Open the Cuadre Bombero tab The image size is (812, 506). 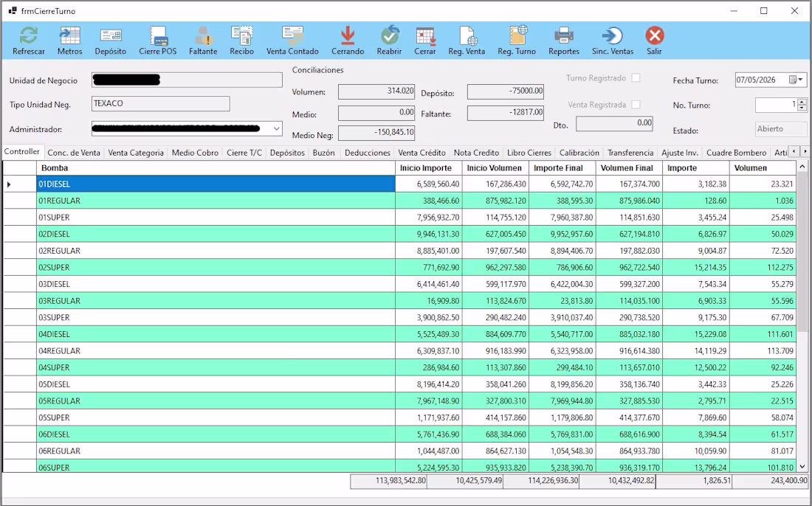(737, 153)
